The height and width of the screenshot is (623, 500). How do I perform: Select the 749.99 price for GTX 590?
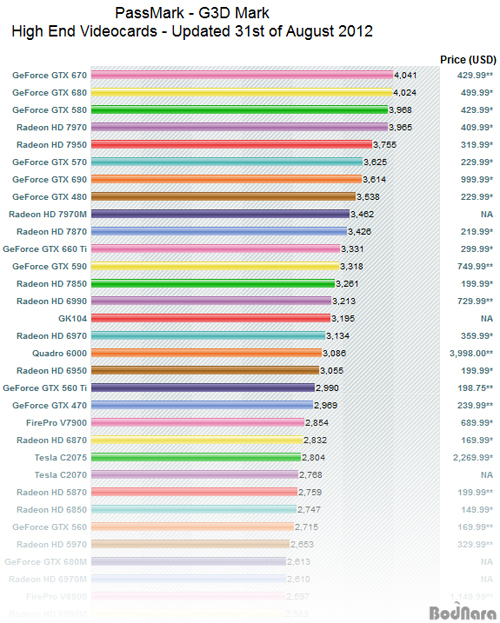click(x=475, y=267)
